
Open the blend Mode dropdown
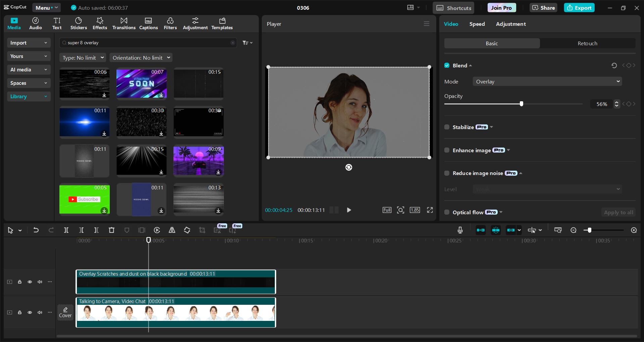click(x=547, y=81)
